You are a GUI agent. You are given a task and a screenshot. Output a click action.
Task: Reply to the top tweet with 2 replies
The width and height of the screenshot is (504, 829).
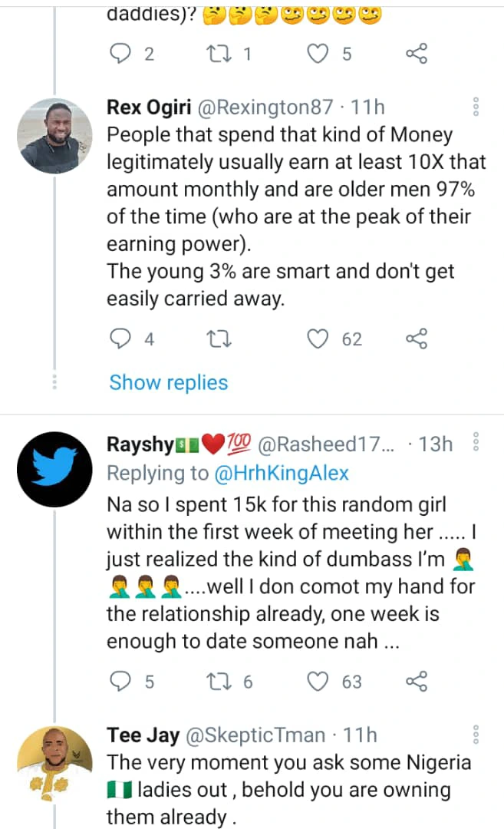tap(121, 54)
